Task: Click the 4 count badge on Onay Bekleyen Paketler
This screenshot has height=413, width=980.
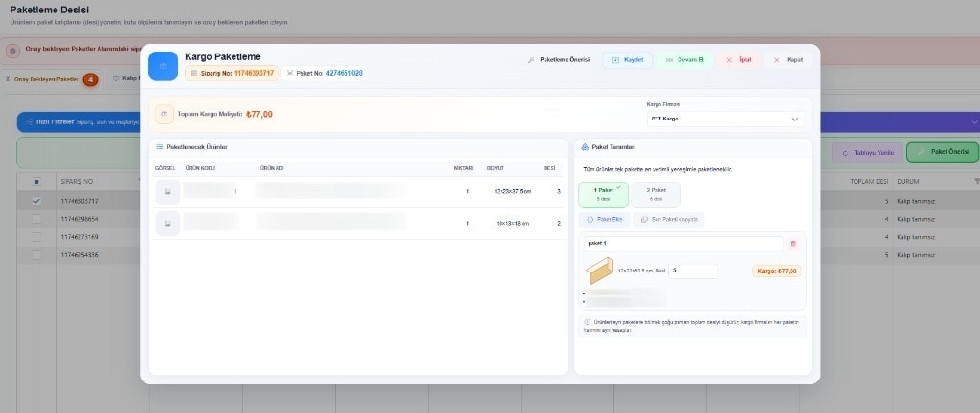Action: (91, 80)
